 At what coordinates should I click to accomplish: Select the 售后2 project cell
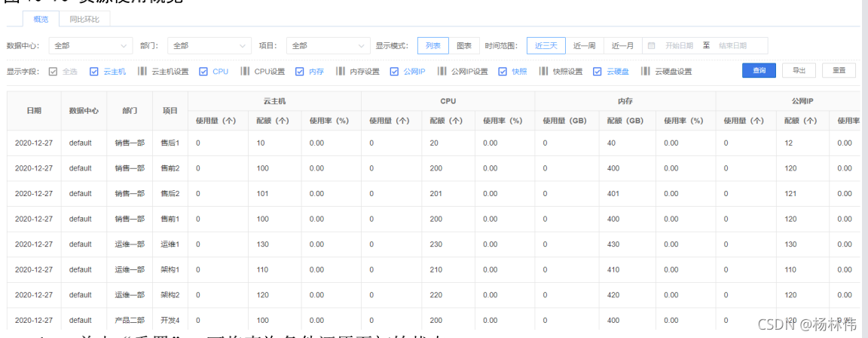click(170, 194)
